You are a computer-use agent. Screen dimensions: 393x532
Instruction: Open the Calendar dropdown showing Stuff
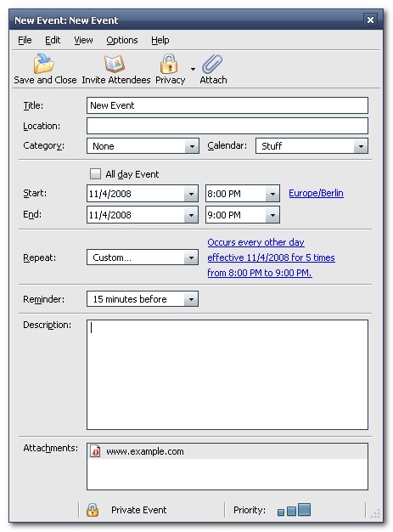(312, 146)
